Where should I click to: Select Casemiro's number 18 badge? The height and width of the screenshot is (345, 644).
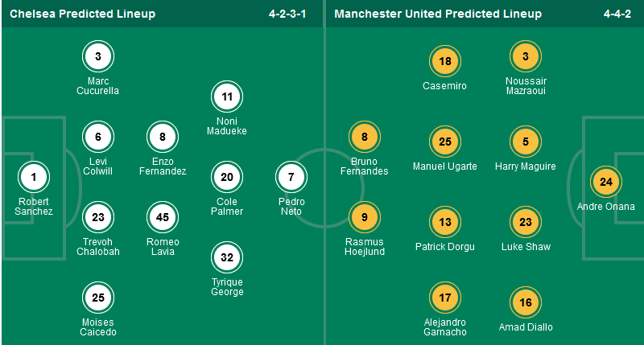[x=445, y=61]
